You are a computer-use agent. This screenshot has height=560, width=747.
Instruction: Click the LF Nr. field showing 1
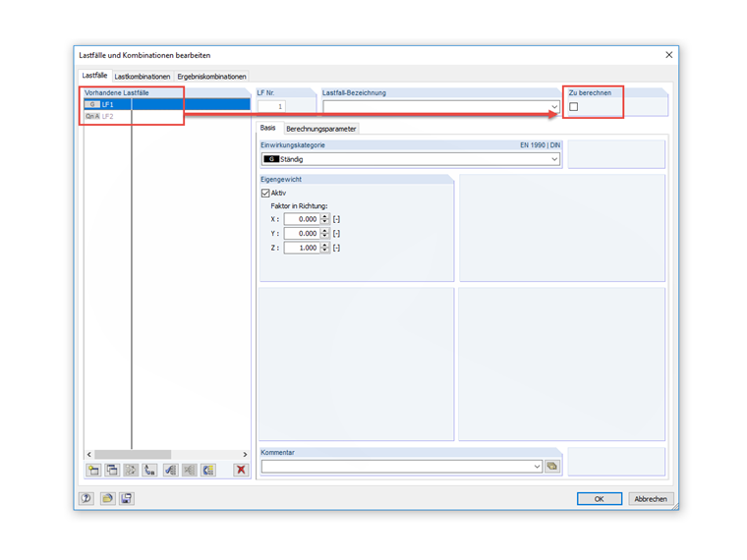tap(271, 106)
